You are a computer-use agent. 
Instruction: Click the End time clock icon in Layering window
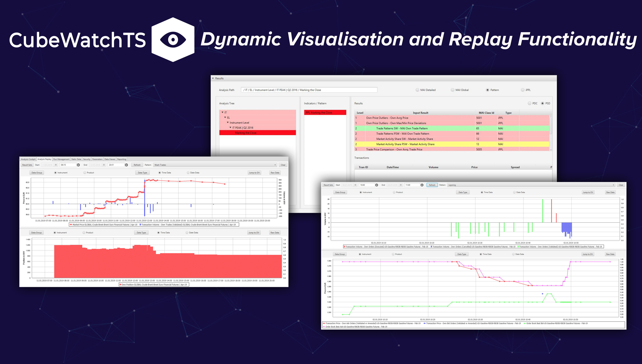tap(422, 185)
